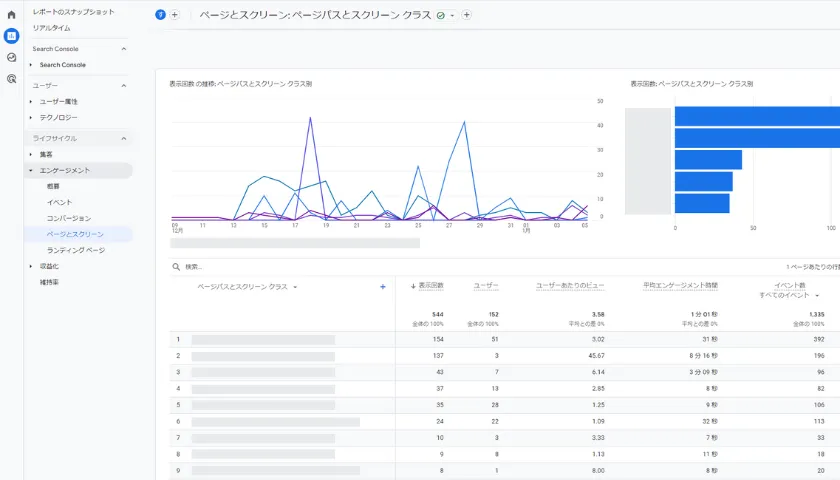The width and height of the screenshot is (840, 480).
Task: Select イベント under エンゲージメント
Action: click(59, 202)
